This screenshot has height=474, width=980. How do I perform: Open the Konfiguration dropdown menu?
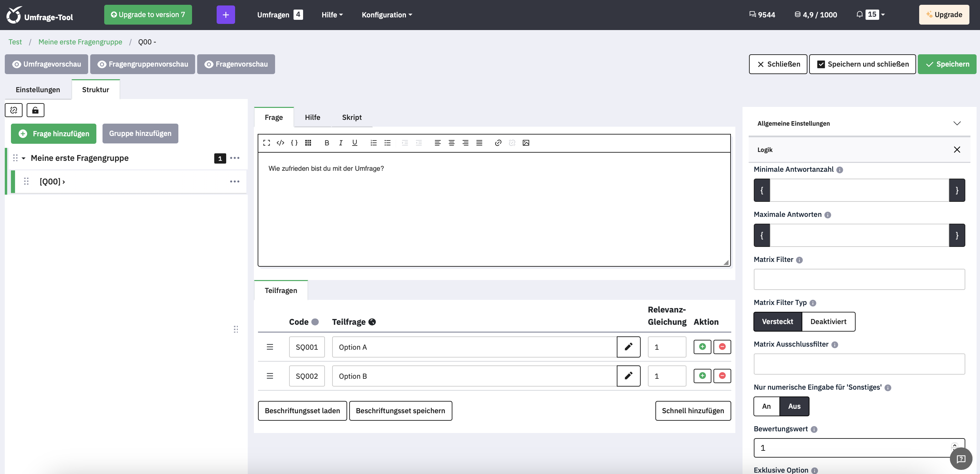387,15
